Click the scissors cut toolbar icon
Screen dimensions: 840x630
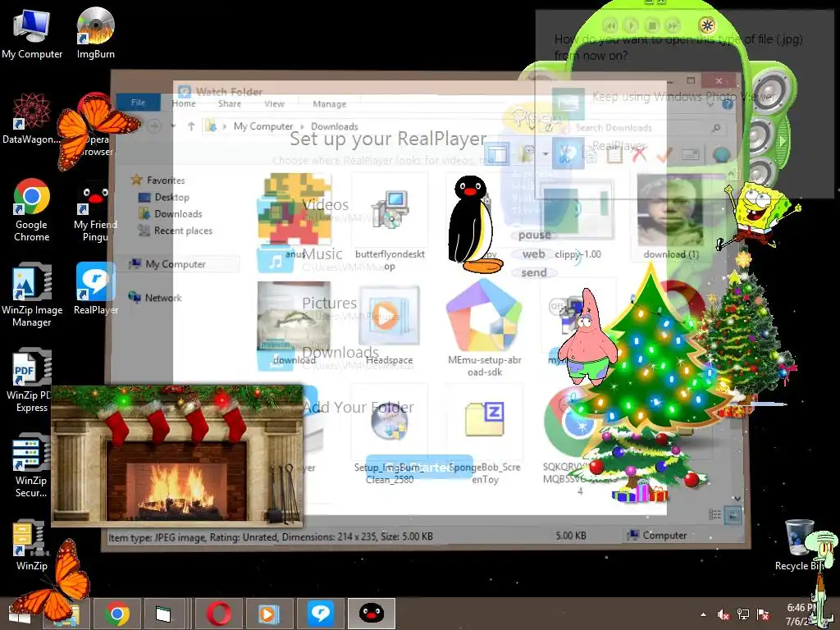click(567, 154)
